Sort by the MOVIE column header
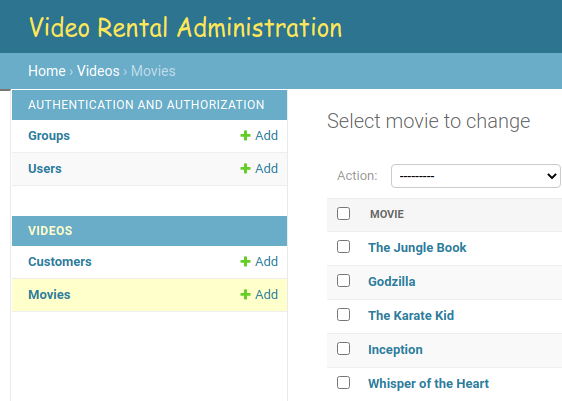This screenshot has width=562, height=401. point(387,214)
